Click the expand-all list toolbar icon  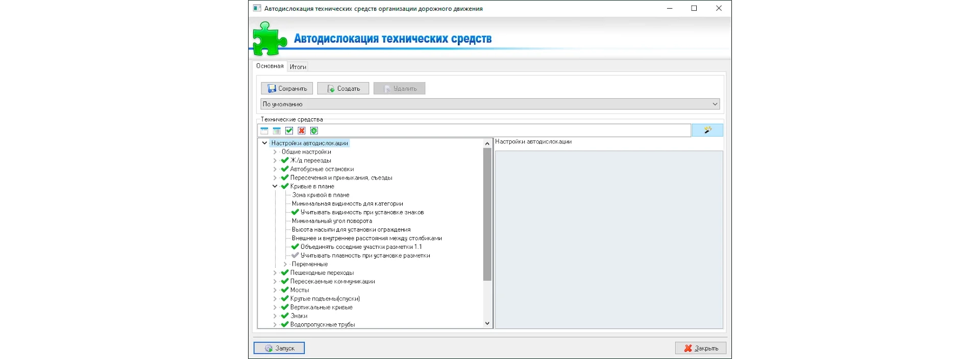(277, 131)
